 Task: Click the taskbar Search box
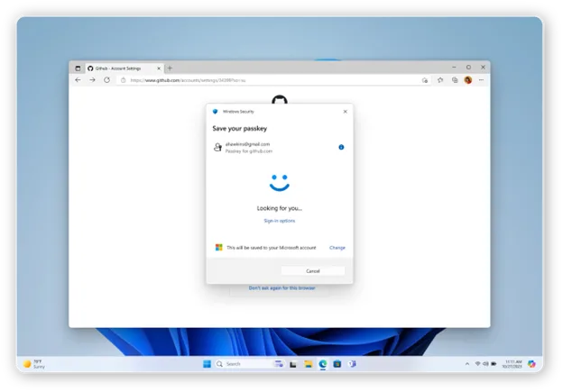coord(250,364)
